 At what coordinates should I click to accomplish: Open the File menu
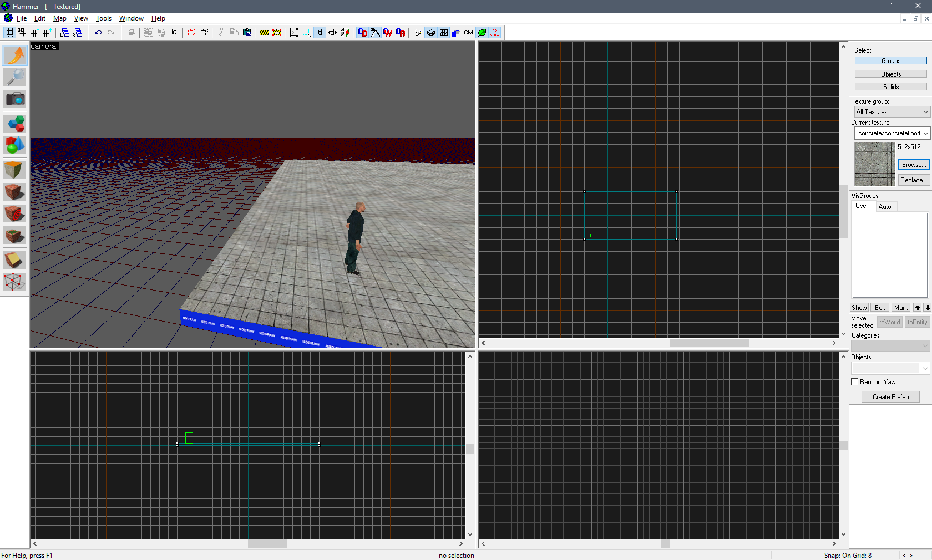(x=22, y=18)
